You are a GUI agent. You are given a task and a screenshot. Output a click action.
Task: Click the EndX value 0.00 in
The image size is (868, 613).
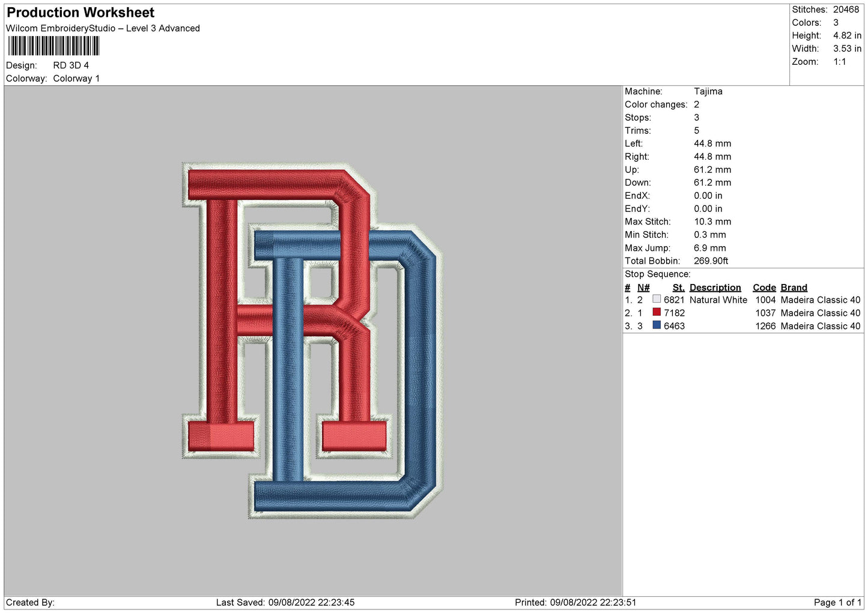tap(708, 196)
